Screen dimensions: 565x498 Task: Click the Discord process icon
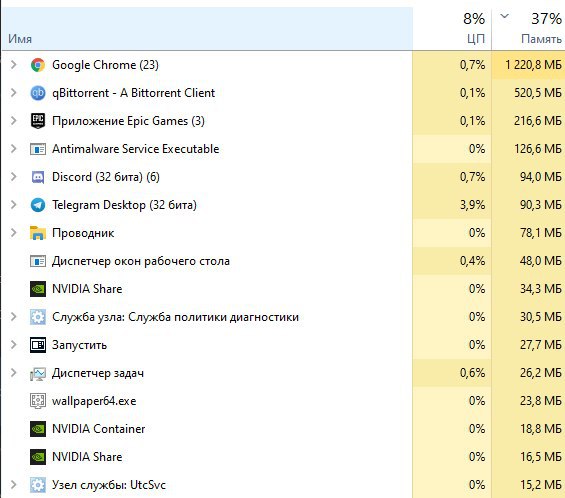(x=38, y=177)
